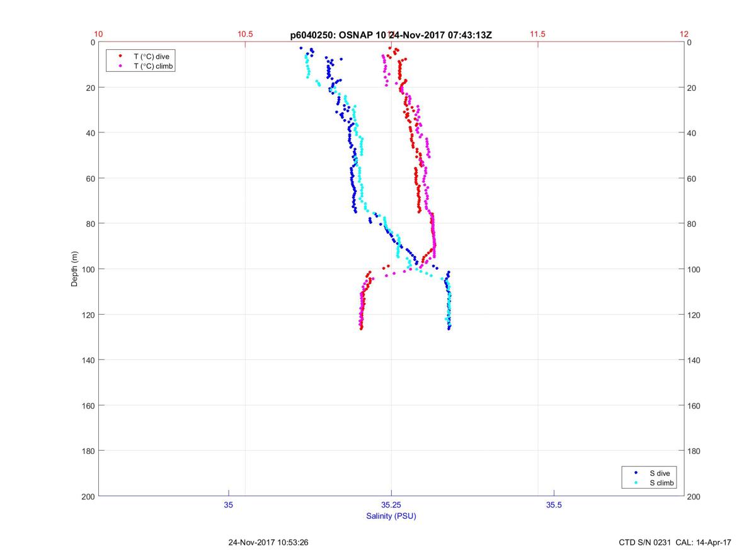The image size is (756, 558).
Task: Select the 'T (°C) climb' legend entry
Action: click(x=153, y=66)
